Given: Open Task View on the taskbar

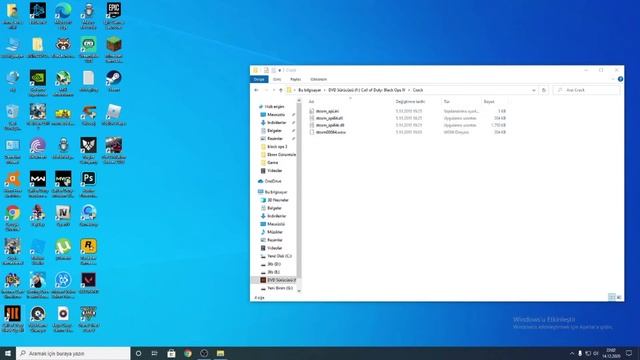Looking at the screenshot, I should (x=154, y=353).
